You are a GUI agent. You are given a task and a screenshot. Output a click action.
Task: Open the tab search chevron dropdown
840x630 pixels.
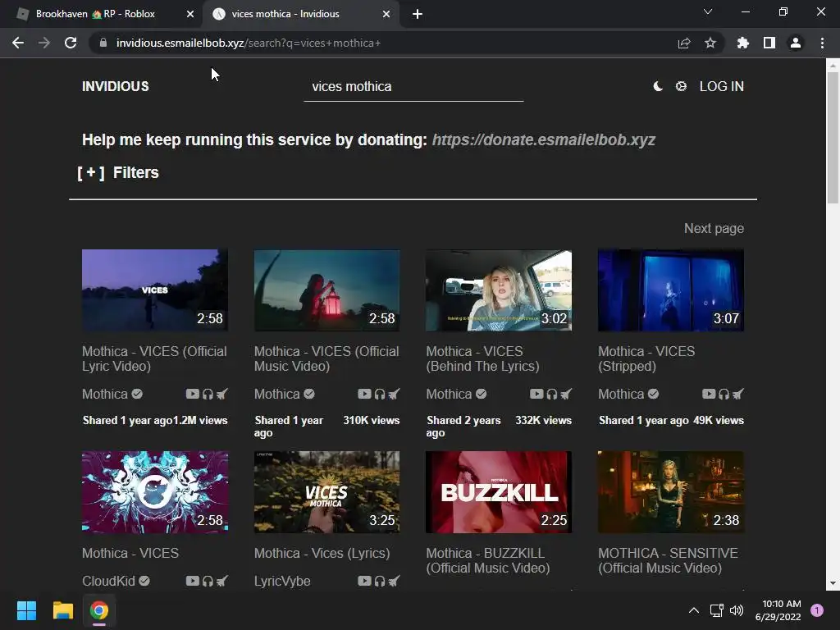[x=708, y=11]
